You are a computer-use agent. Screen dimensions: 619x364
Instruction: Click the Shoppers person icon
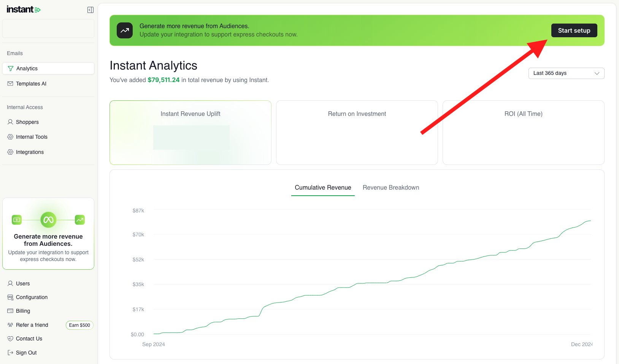click(x=10, y=122)
